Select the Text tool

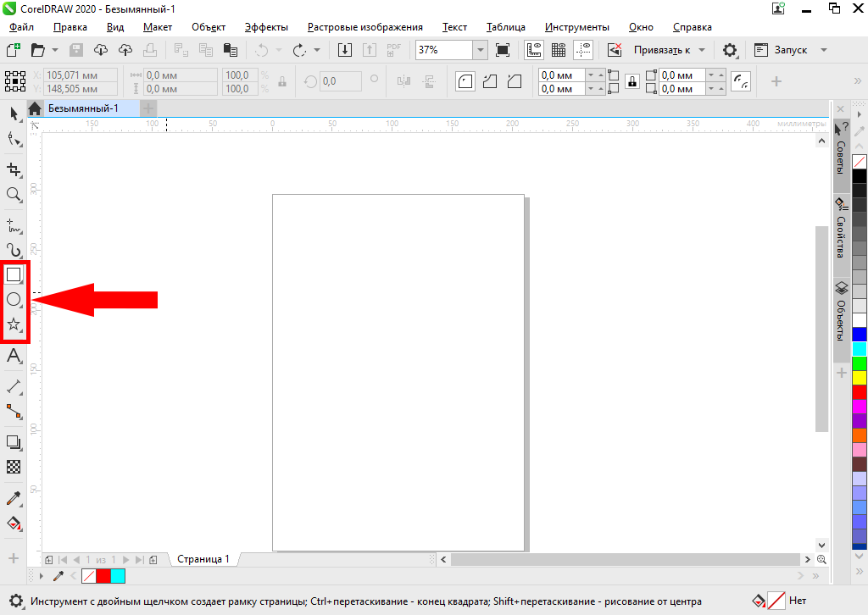[14, 356]
